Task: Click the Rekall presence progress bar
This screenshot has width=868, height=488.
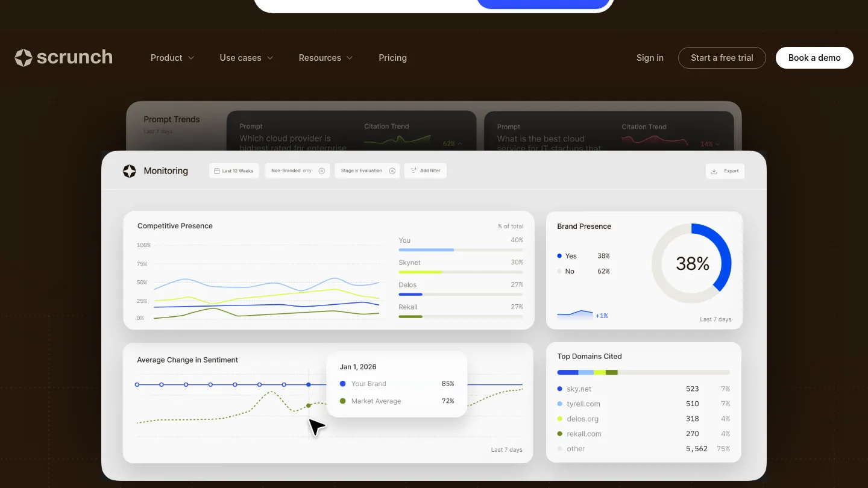Action: (x=461, y=316)
